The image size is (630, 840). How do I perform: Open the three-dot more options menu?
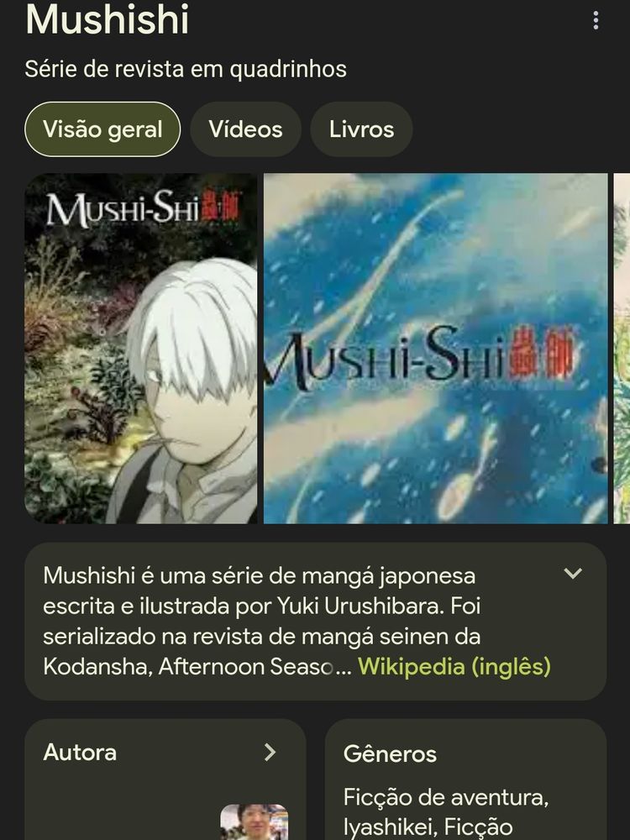click(596, 20)
